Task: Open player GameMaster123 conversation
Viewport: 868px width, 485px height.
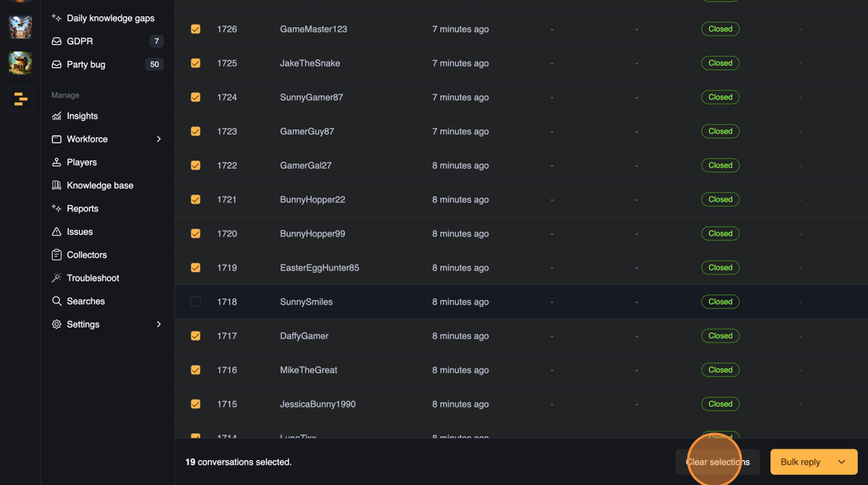Action: [x=313, y=29]
